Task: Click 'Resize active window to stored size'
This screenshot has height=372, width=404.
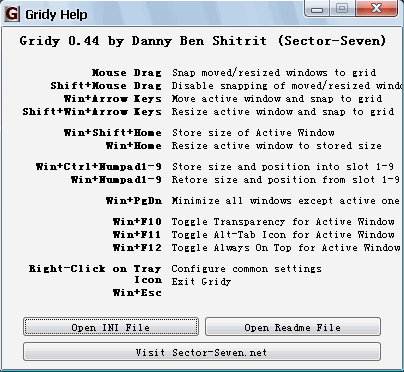Action: pos(277,146)
